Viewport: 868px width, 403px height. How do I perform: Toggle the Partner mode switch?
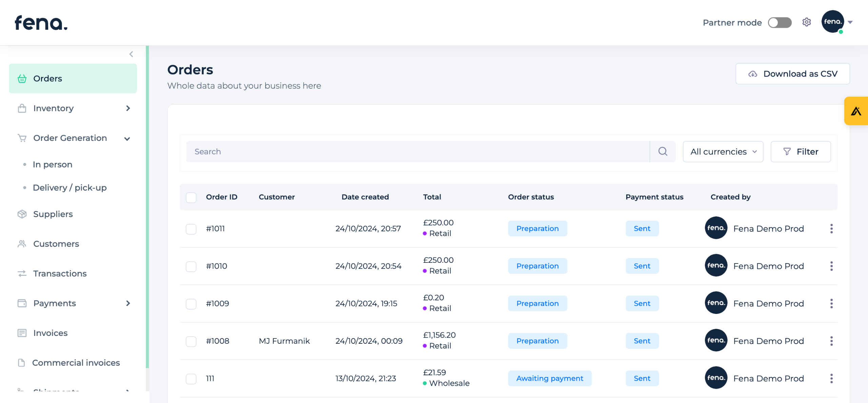click(x=780, y=23)
